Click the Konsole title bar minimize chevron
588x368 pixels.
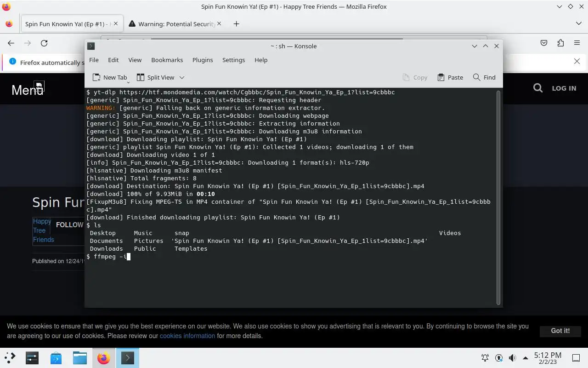(x=474, y=46)
